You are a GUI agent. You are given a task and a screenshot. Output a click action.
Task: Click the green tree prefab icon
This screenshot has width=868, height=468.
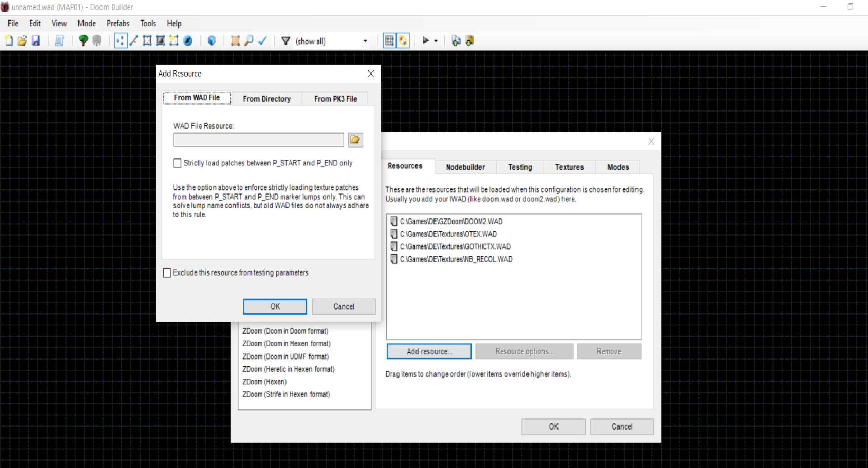83,41
